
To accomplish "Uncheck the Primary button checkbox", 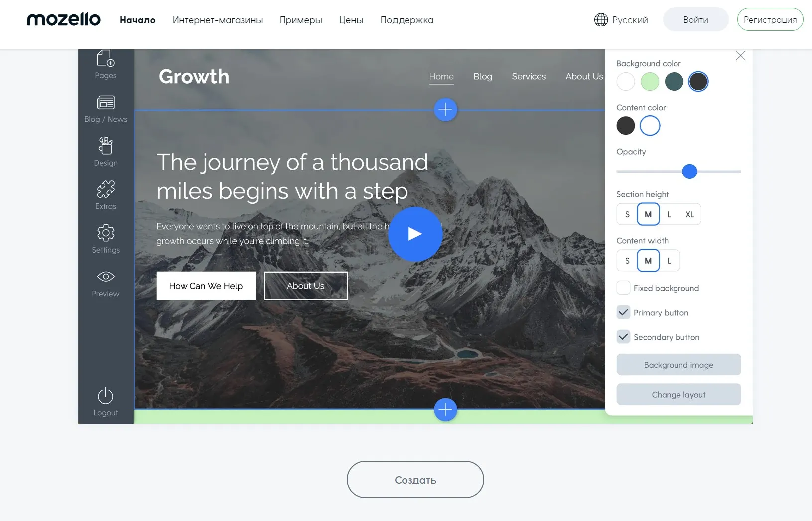I will point(623,312).
